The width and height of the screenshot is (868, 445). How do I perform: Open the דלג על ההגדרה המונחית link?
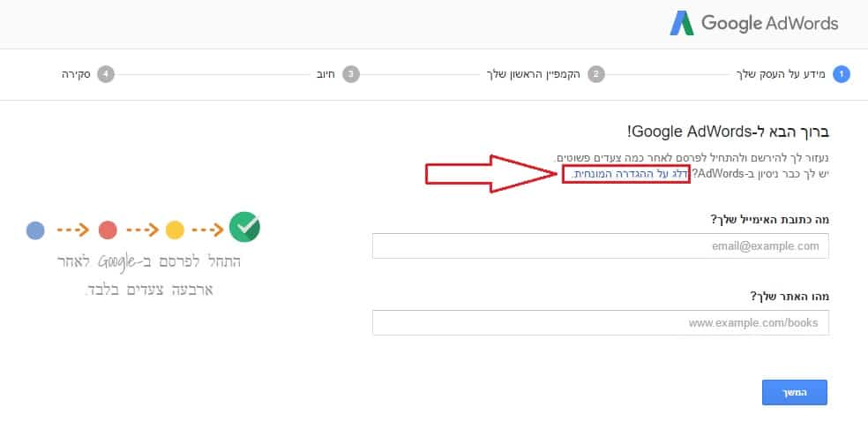630,174
